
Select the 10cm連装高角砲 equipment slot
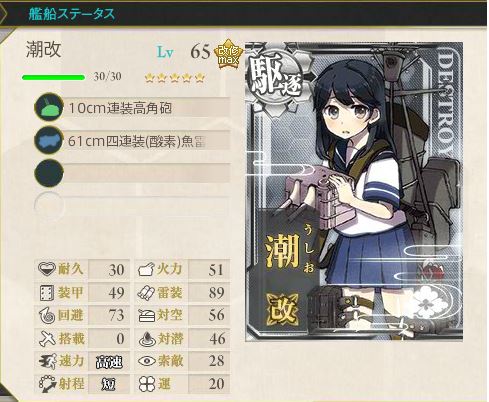132,108
